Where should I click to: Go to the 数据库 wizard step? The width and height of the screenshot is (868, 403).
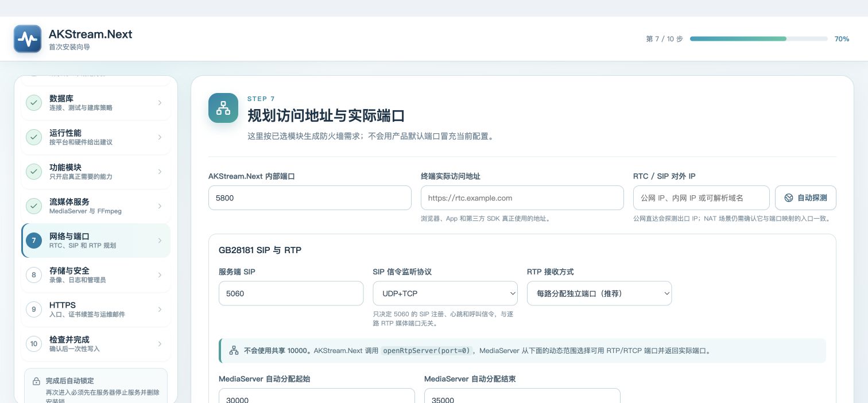click(x=96, y=103)
